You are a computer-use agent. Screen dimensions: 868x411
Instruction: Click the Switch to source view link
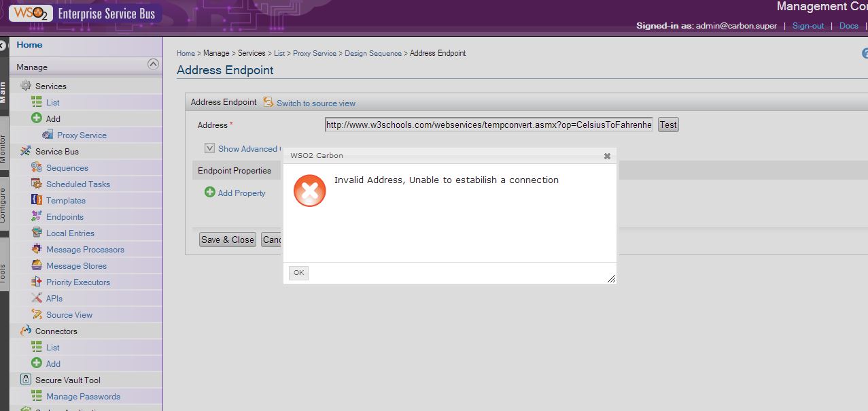(x=316, y=103)
